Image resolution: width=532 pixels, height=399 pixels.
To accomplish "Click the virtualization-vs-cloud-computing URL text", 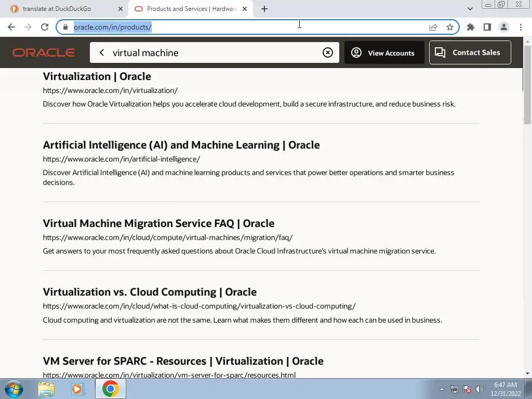I will (199, 306).
